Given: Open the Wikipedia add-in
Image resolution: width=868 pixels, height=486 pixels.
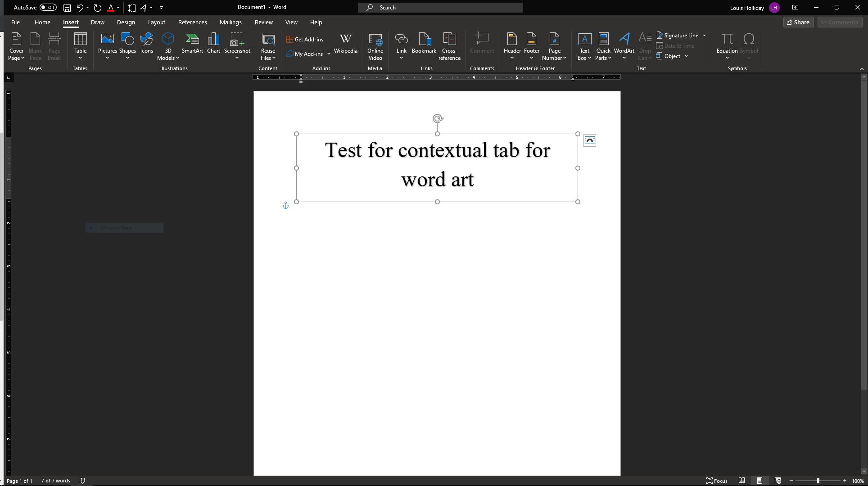Looking at the screenshot, I should tap(345, 44).
